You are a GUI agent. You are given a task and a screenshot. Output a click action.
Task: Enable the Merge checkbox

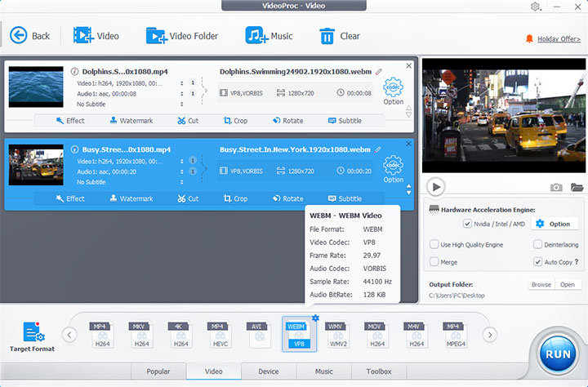click(x=434, y=262)
